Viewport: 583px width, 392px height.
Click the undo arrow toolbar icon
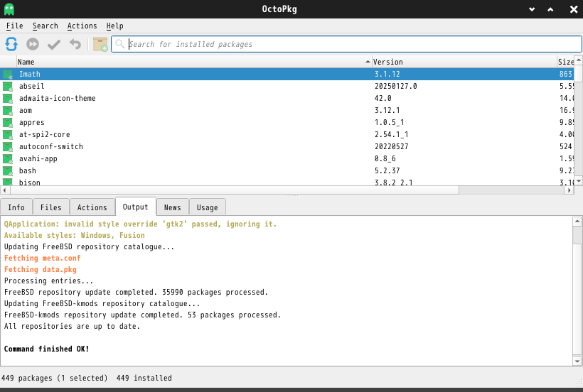75,44
